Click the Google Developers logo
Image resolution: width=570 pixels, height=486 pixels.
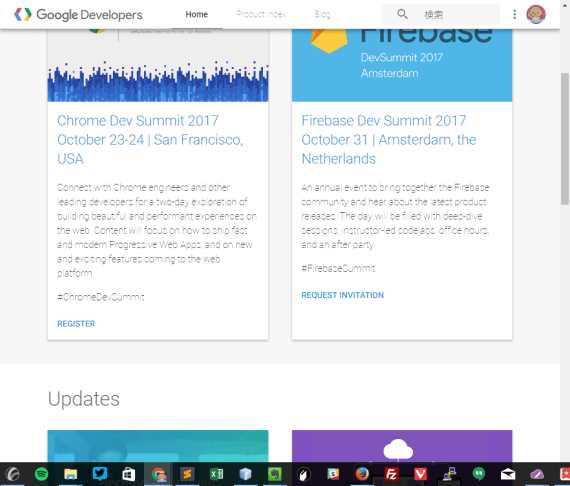(x=78, y=15)
